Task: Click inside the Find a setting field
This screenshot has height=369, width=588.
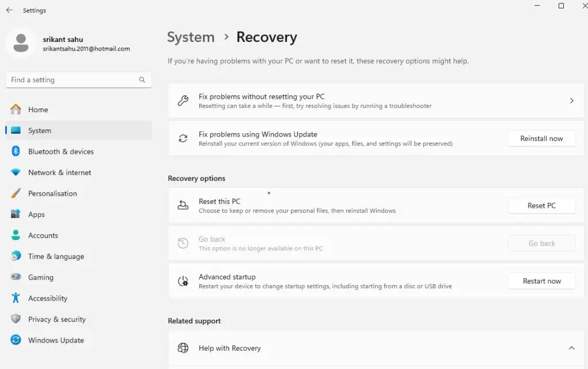Action: [69, 79]
